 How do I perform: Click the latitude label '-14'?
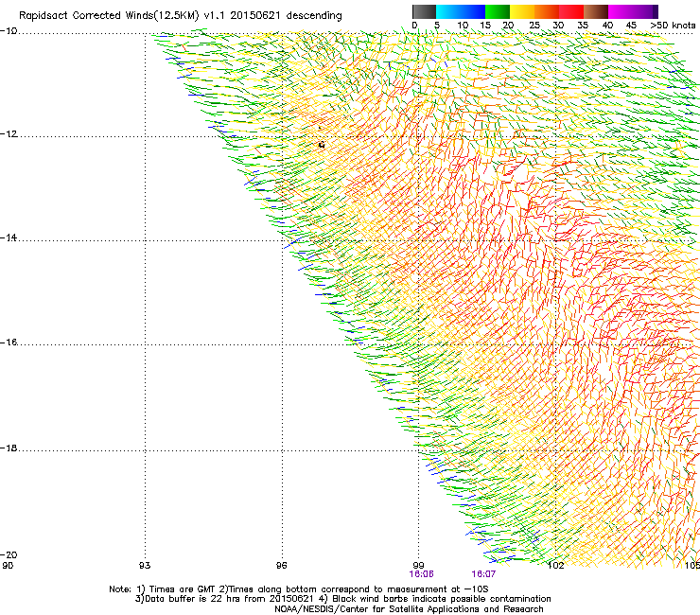(x=9, y=237)
